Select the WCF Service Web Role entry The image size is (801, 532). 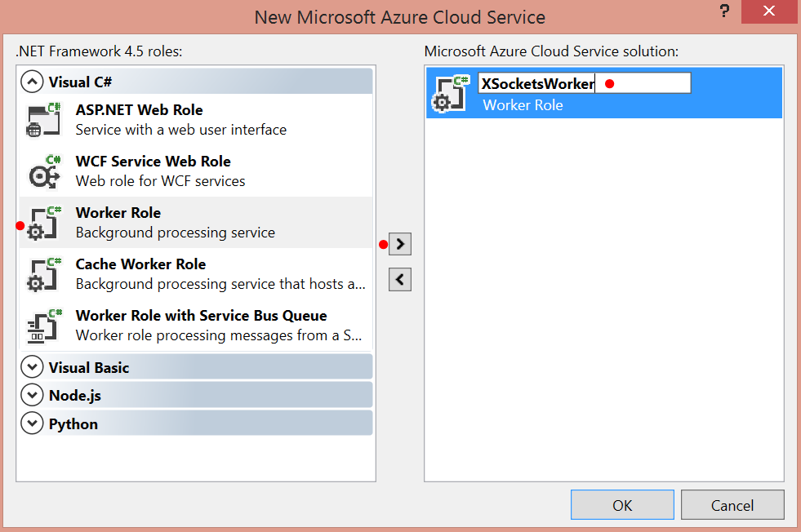coord(196,171)
